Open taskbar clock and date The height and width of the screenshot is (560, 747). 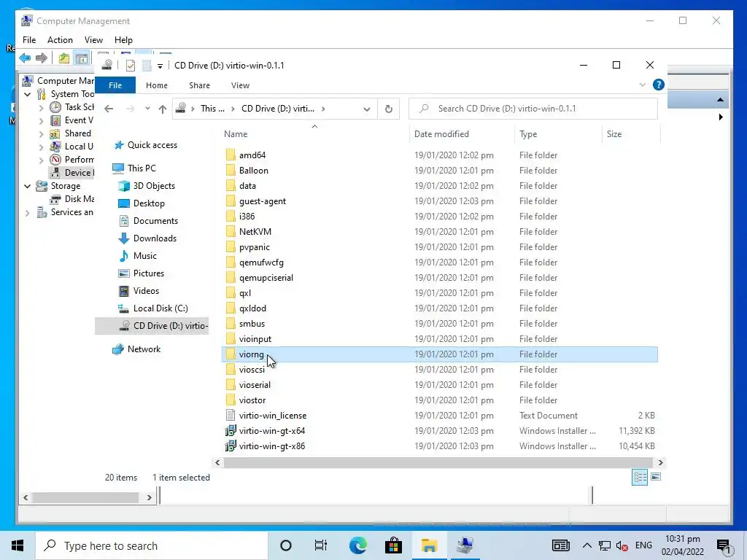click(683, 545)
